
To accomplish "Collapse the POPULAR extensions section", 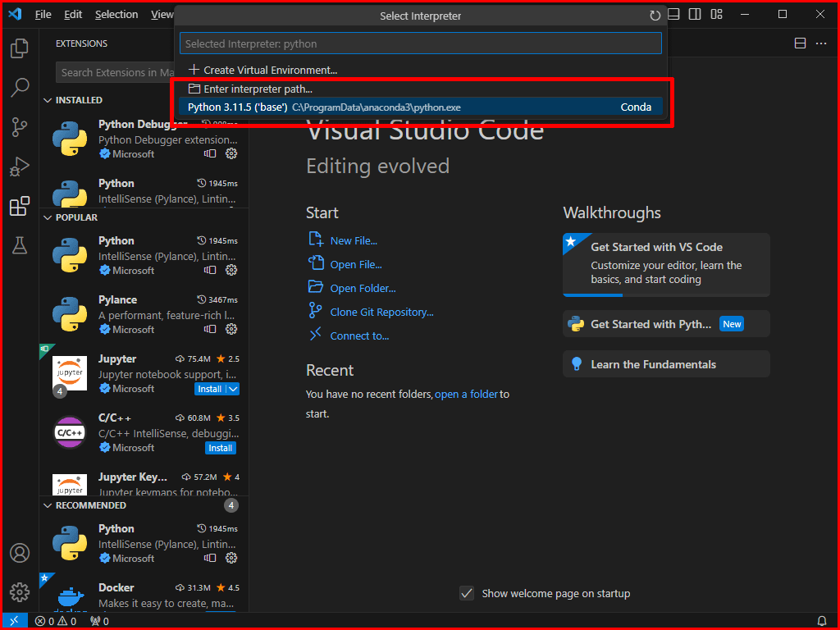I will click(71, 217).
